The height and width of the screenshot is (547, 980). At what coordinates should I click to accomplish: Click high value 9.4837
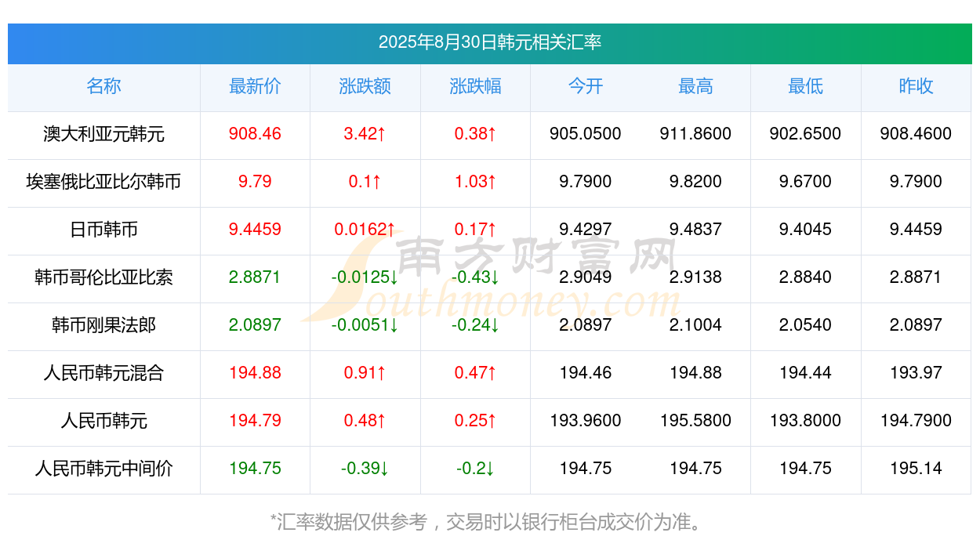(x=695, y=230)
